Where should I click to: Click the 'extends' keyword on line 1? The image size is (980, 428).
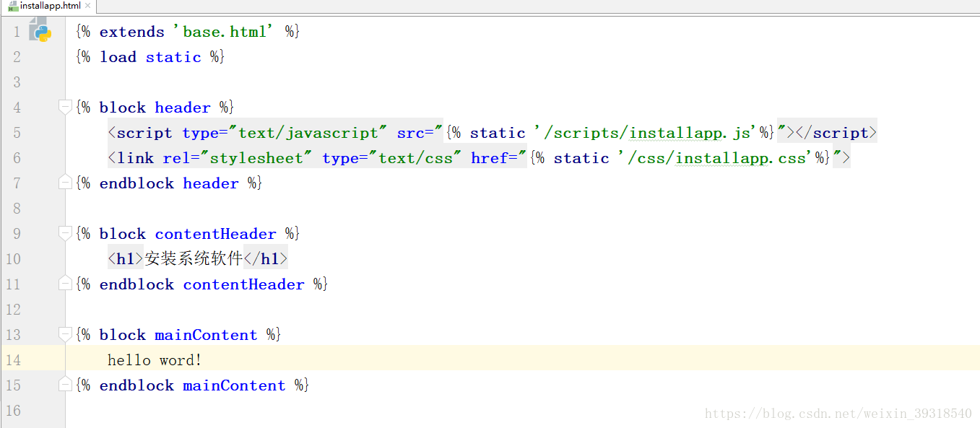[x=132, y=32]
